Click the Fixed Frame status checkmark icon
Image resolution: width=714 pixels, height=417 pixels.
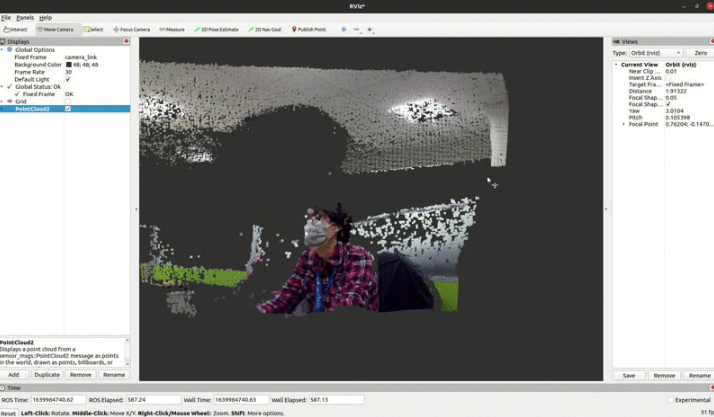point(17,94)
